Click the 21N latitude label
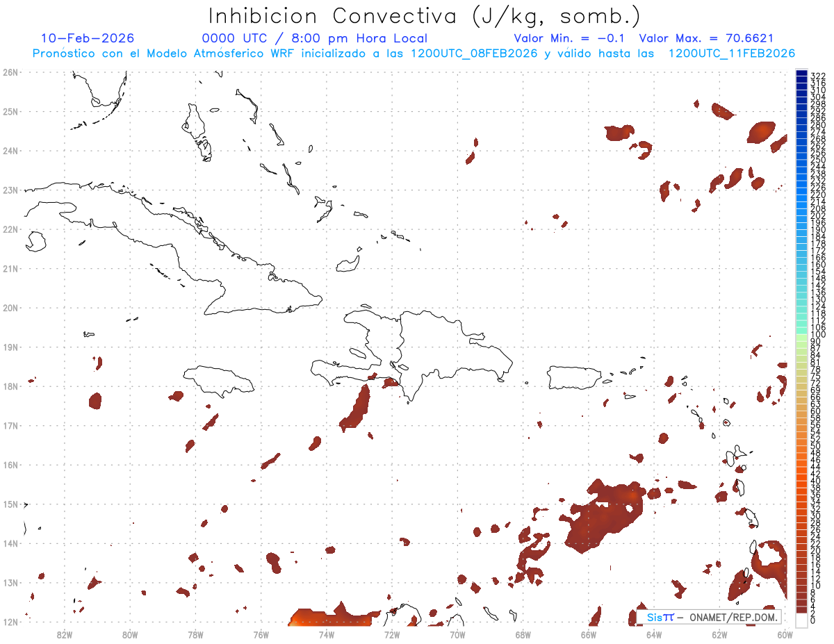Image resolution: width=834 pixels, height=644 pixels. coord(10,268)
